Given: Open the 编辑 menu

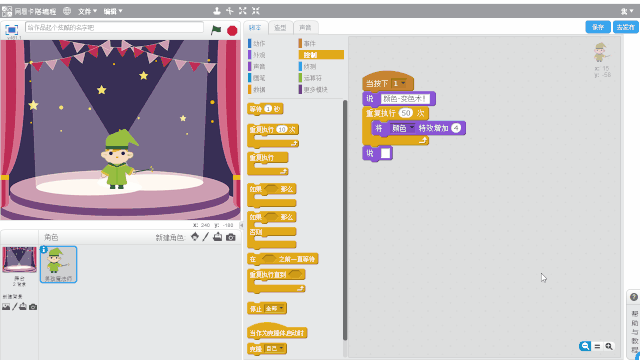Looking at the screenshot, I should click(x=113, y=11).
